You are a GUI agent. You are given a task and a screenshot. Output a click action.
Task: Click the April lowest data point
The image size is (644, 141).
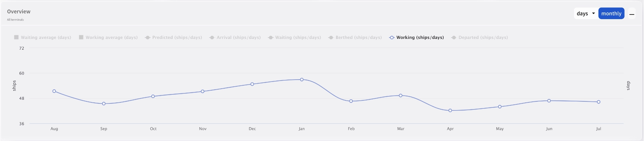(450, 110)
